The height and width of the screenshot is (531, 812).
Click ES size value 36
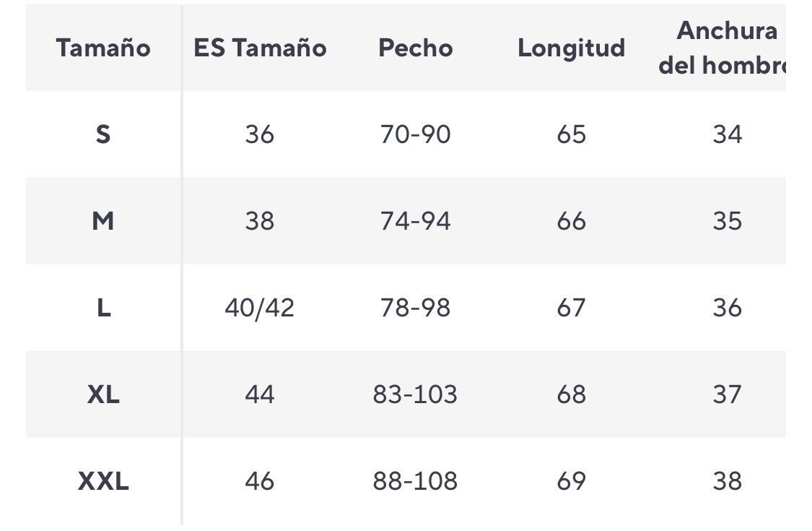tap(260, 134)
